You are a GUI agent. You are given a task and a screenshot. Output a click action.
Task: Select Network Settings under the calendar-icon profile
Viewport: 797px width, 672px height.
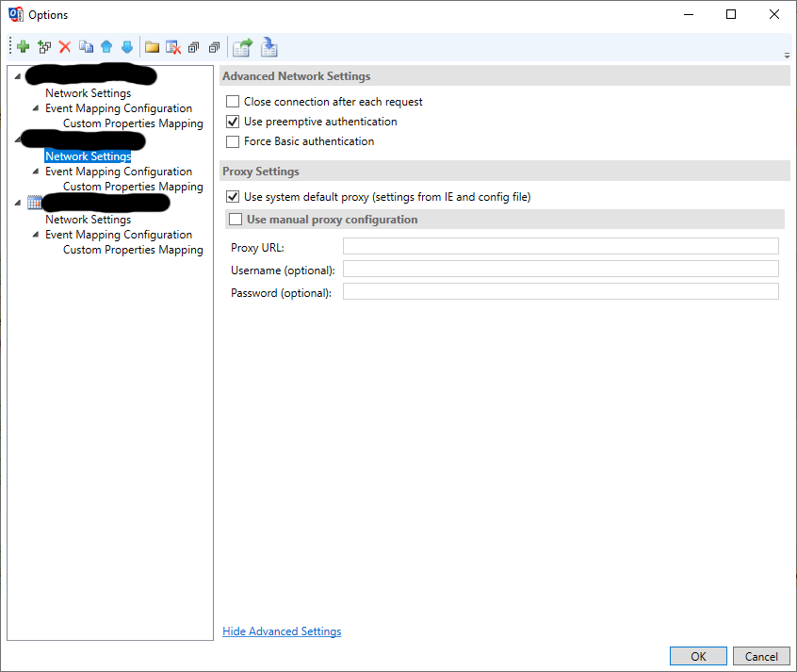pos(88,220)
